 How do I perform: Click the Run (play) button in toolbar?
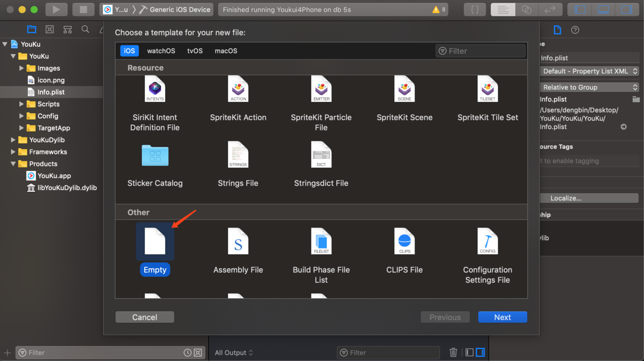(x=56, y=9)
